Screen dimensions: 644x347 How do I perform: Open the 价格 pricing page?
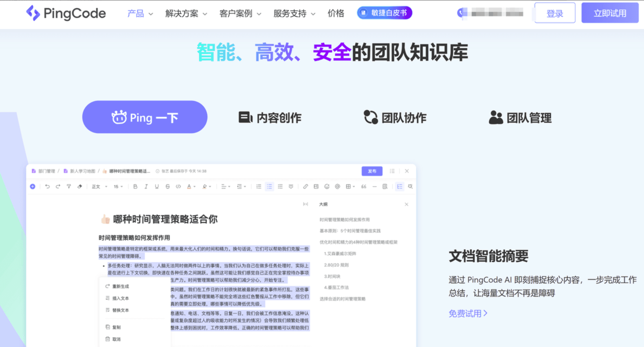(x=336, y=13)
